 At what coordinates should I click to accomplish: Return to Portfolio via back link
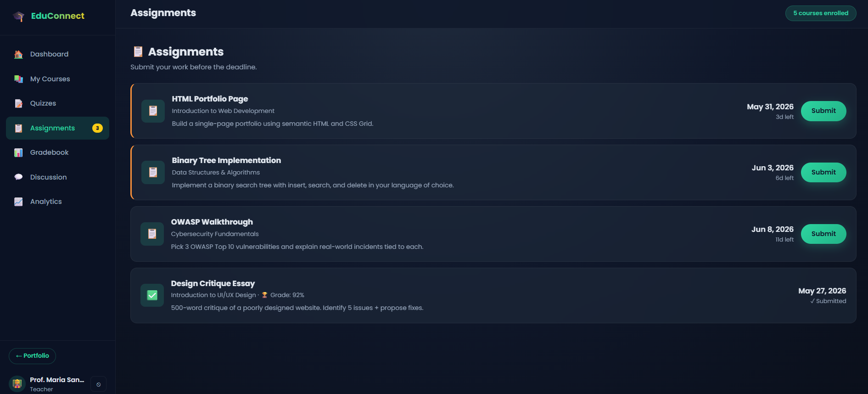pyautogui.click(x=32, y=356)
